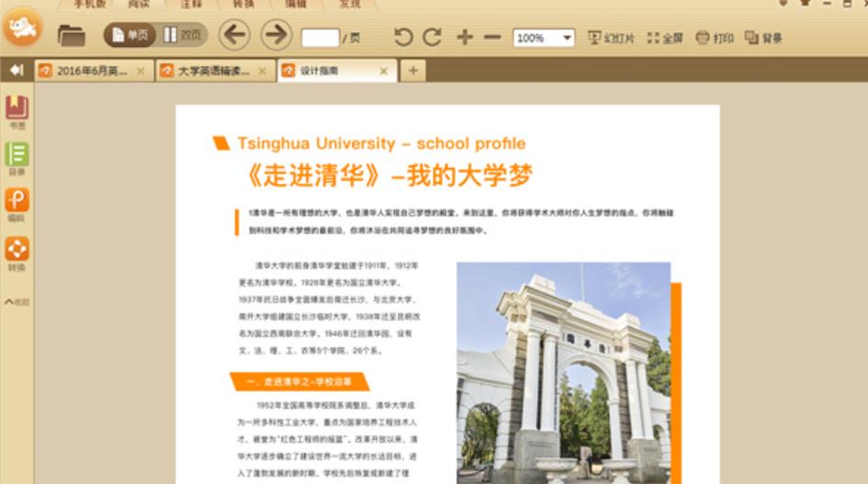Open the 转换 menu
868x484 pixels.
point(243,4)
